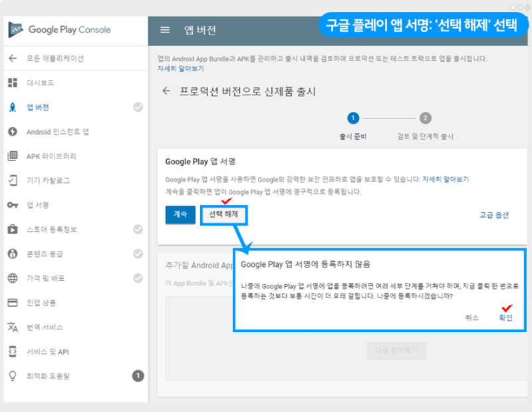Click the check mark on the 가격 및 배포 row

tap(138, 278)
